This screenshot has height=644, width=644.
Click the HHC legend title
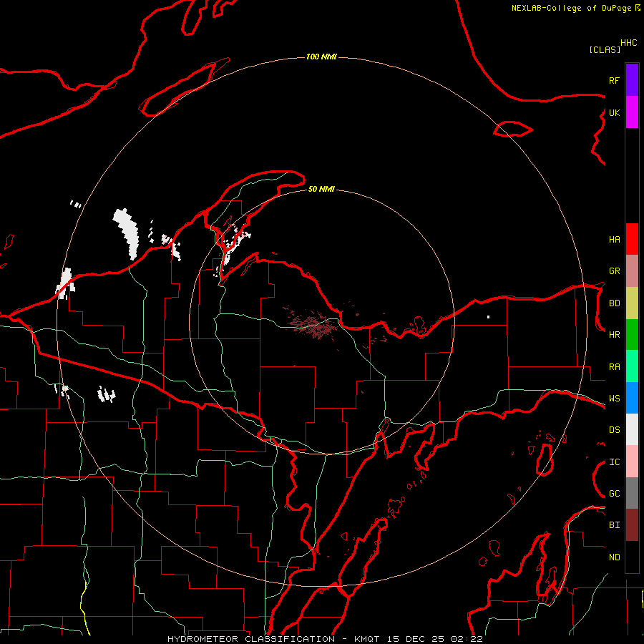pyautogui.click(x=629, y=43)
